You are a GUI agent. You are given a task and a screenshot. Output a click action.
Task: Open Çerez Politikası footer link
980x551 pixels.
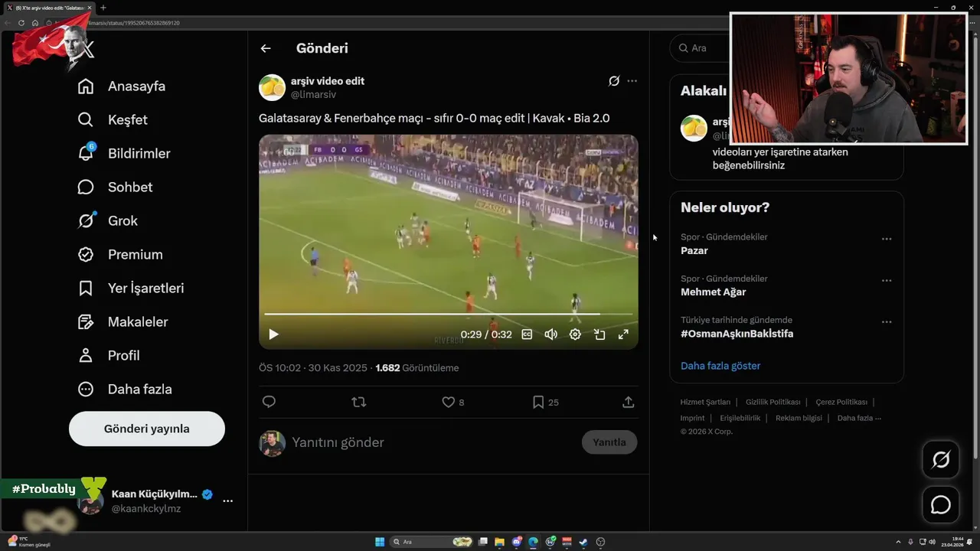841,402
